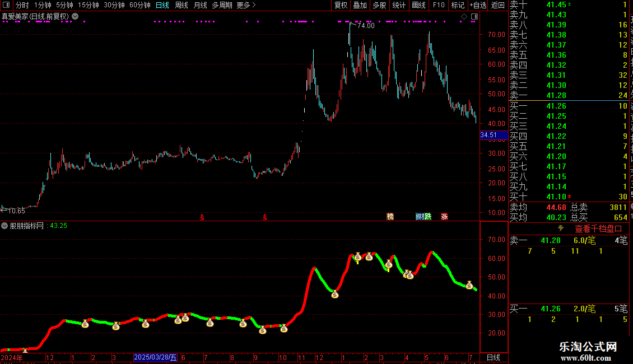
Task: Open the 查看千档盘口 link
Action: click(598, 229)
